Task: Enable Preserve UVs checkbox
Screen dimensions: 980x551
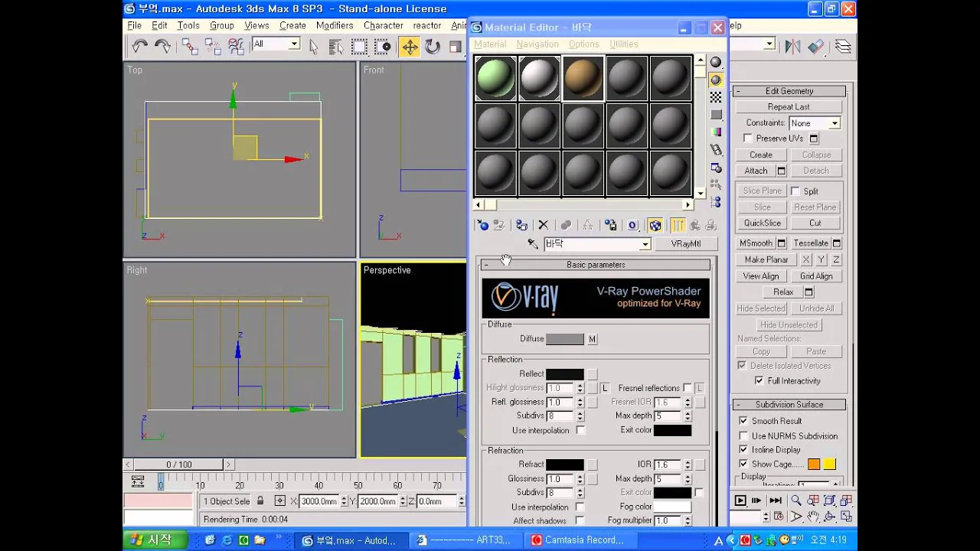Action: click(748, 139)
